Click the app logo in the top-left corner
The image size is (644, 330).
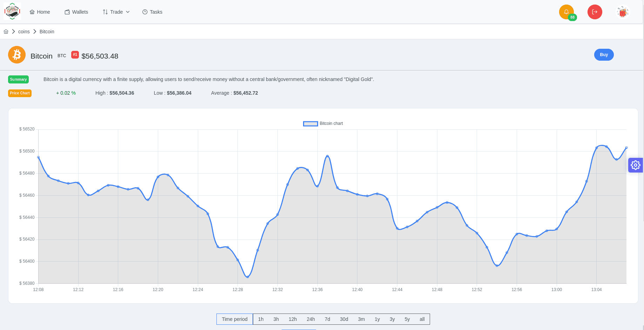[12, 11]
